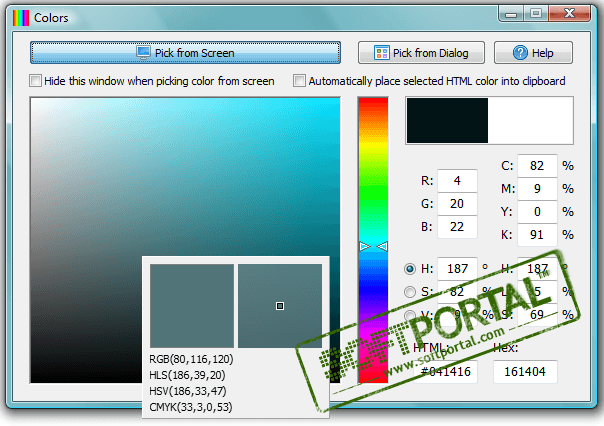Close the Colors window

[x=569, y=14]
